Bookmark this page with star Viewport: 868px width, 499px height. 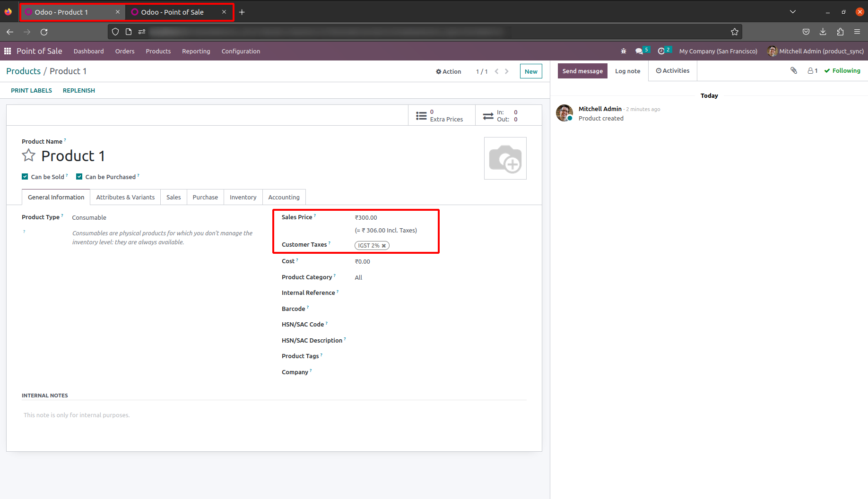(x=734, y=32)
